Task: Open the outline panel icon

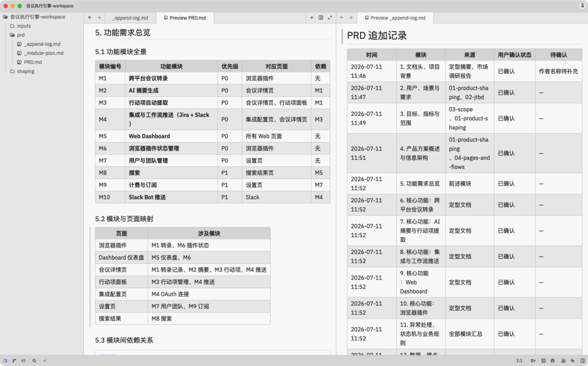Action: 23,361
